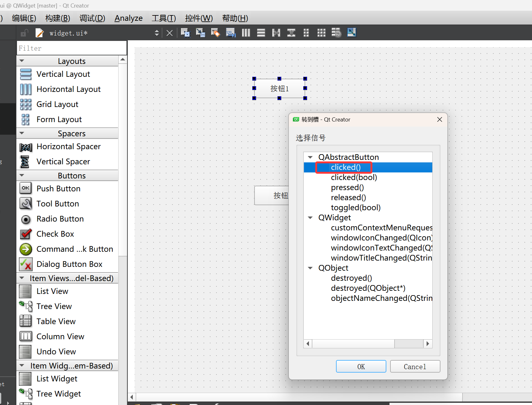Screen dimensions: 532x405
Task: Select the Horizontal Spacer icon
Action: click(26, 147)
